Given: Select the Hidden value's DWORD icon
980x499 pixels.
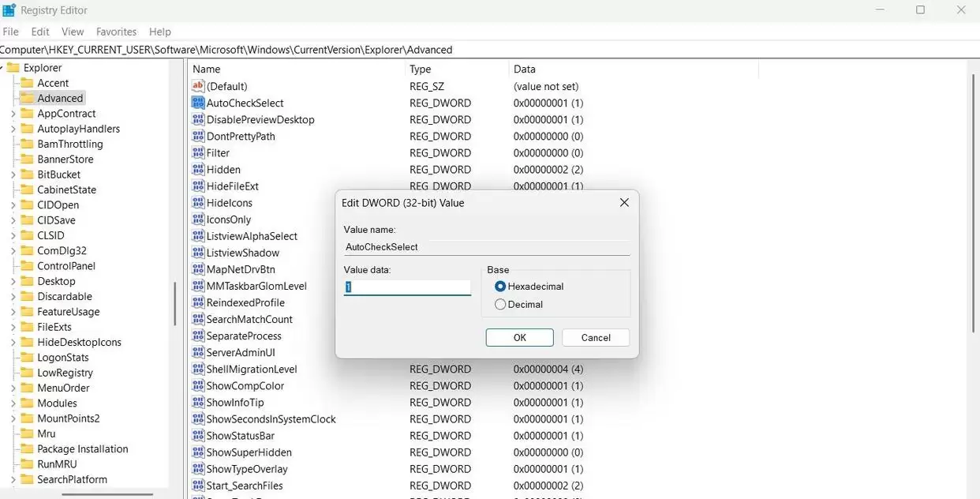Looking at the screenshot, I should click(198, 169).
